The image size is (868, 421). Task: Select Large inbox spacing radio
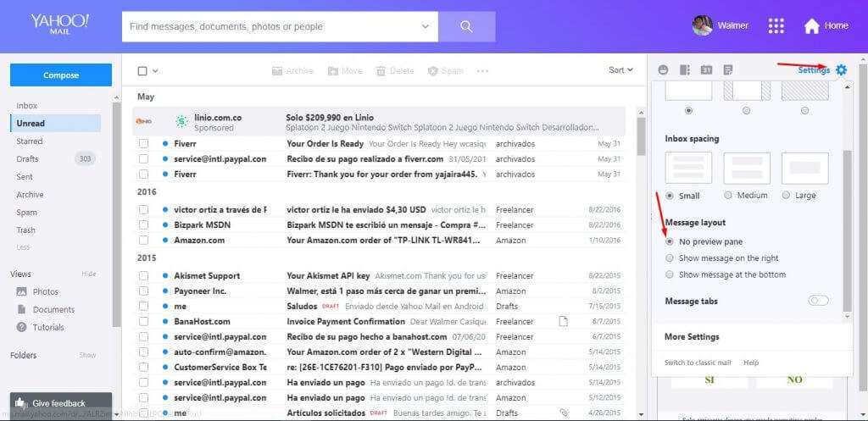click(x=786, y=196)
